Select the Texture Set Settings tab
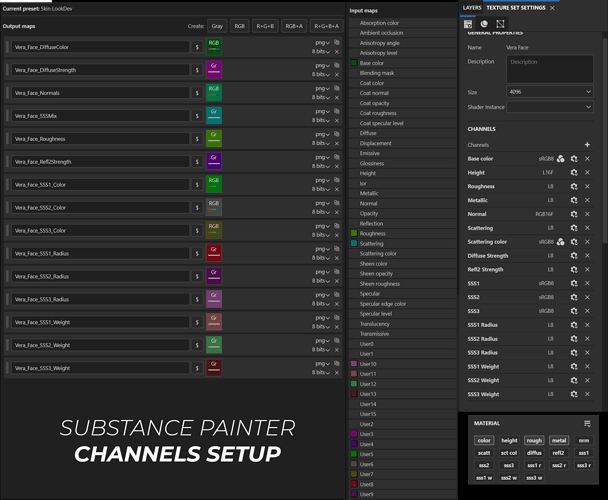 click(516, 8)
